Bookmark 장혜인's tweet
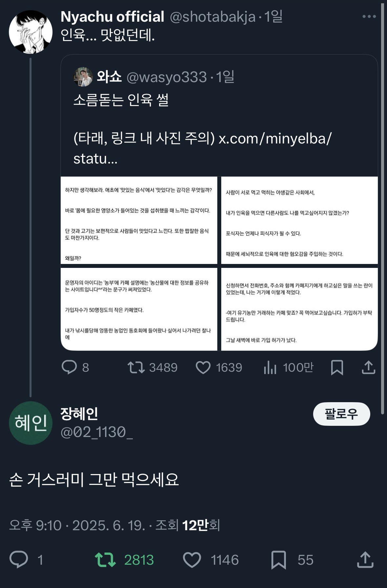This screenshot has width=387, height=588. (x=279, y=560)
